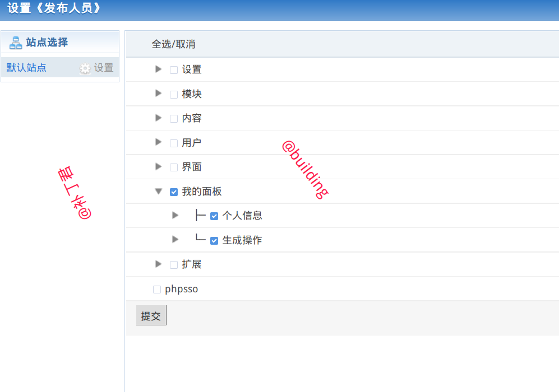The width and height of the screenshot is (559, 392).
Task: Uncheck the 我的面板 checkbox
Action: point(173,191)
